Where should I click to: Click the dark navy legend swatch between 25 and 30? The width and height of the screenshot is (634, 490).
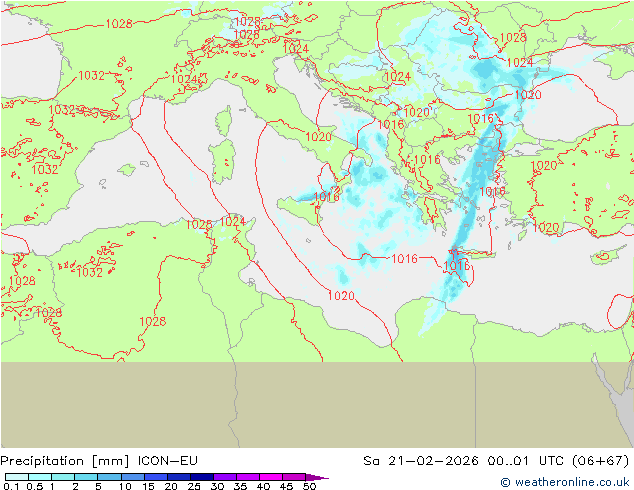[202, 477]
